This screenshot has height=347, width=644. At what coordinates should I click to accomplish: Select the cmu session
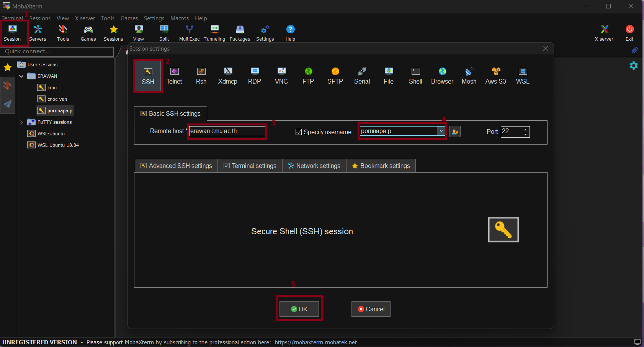[x=47, y=88]
